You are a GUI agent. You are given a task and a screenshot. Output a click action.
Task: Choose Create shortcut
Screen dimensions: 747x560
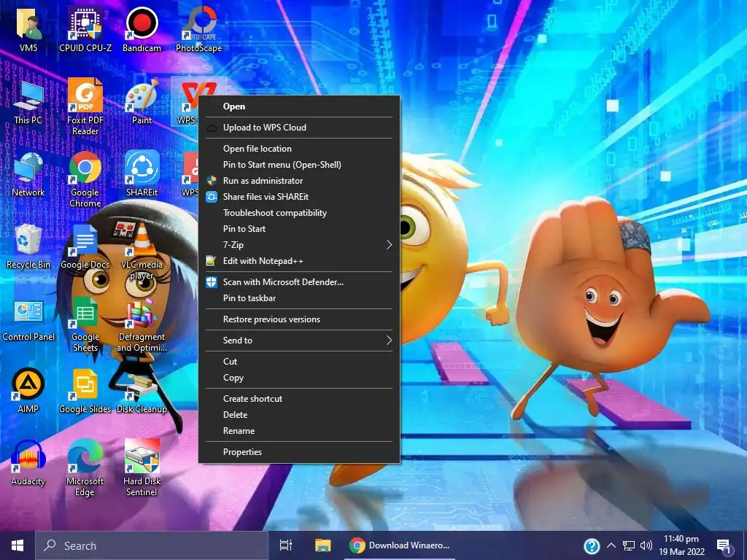click(x=298, y=399)
